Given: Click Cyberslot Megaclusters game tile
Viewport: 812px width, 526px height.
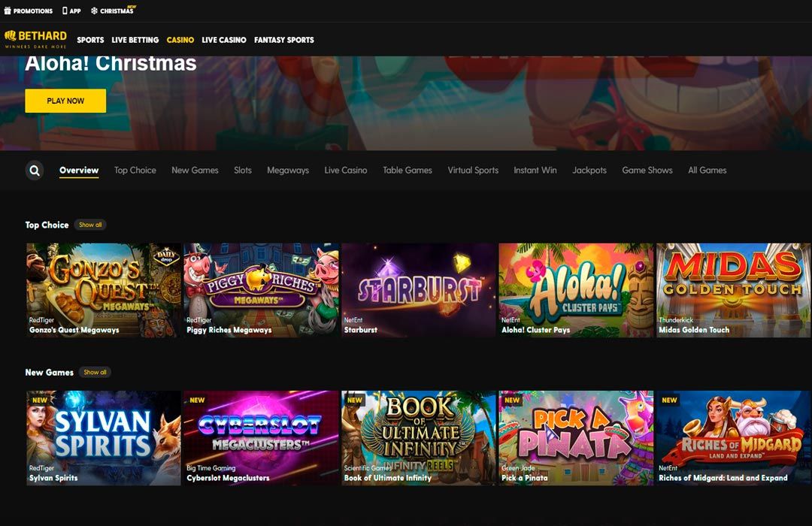Looking at the screenshot, I should 261,437.
